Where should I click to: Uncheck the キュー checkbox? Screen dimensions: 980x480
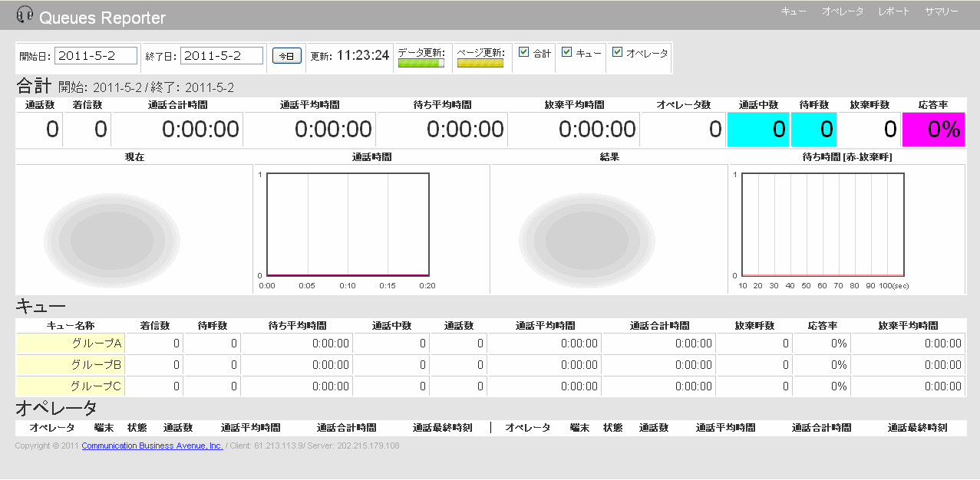pyautogui.click(x=567, y=52)
